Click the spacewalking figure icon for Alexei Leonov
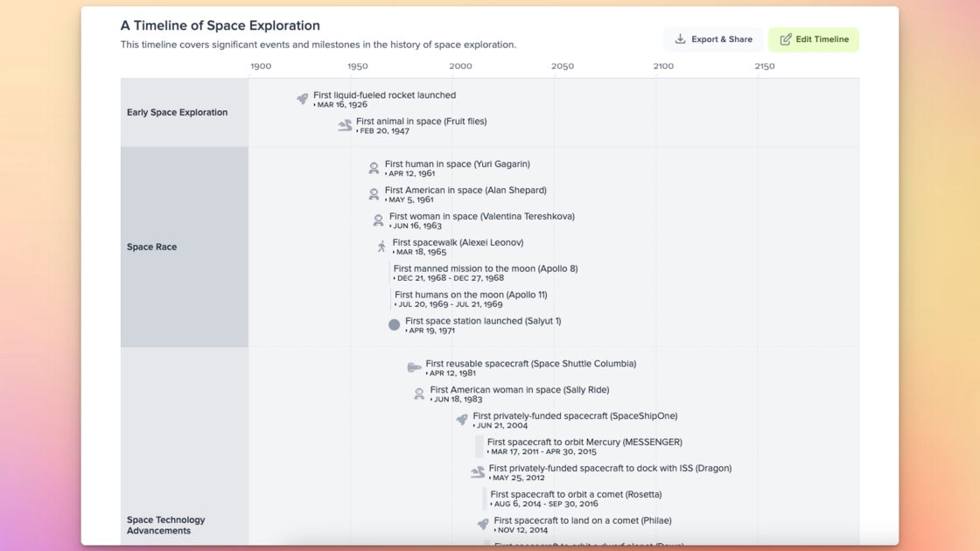The height and width of the screenshot is (551, 980). click(380, 246)
